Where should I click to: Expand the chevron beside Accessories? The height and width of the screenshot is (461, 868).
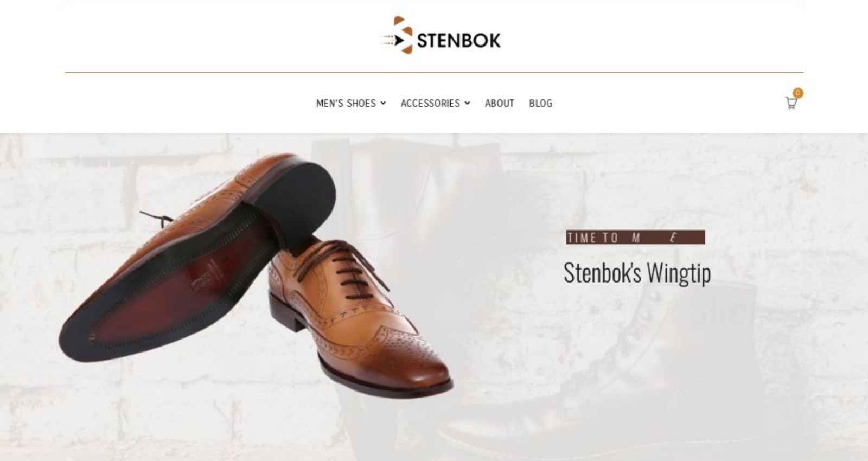[x=467, y=103]
